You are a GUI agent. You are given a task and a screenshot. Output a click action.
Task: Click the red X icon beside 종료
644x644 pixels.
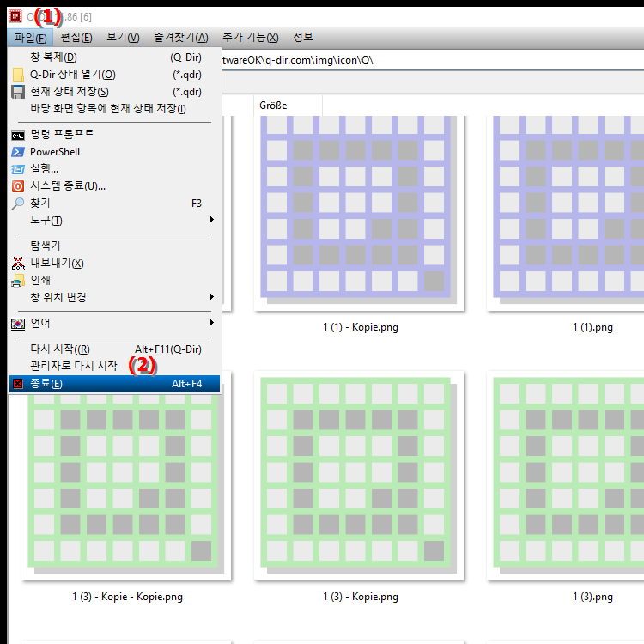pyautogui.click(x=18, y=384)
